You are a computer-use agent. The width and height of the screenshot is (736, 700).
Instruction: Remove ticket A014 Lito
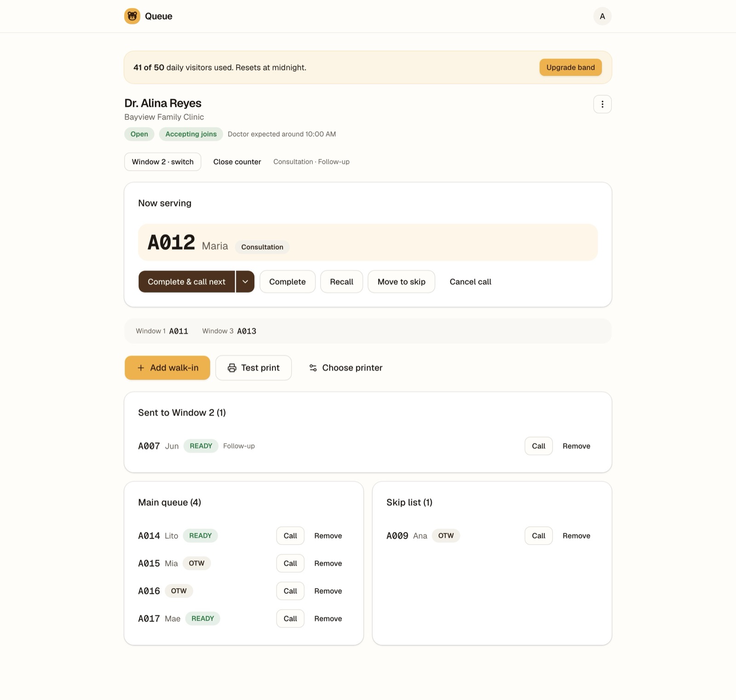tap(328, 536)
